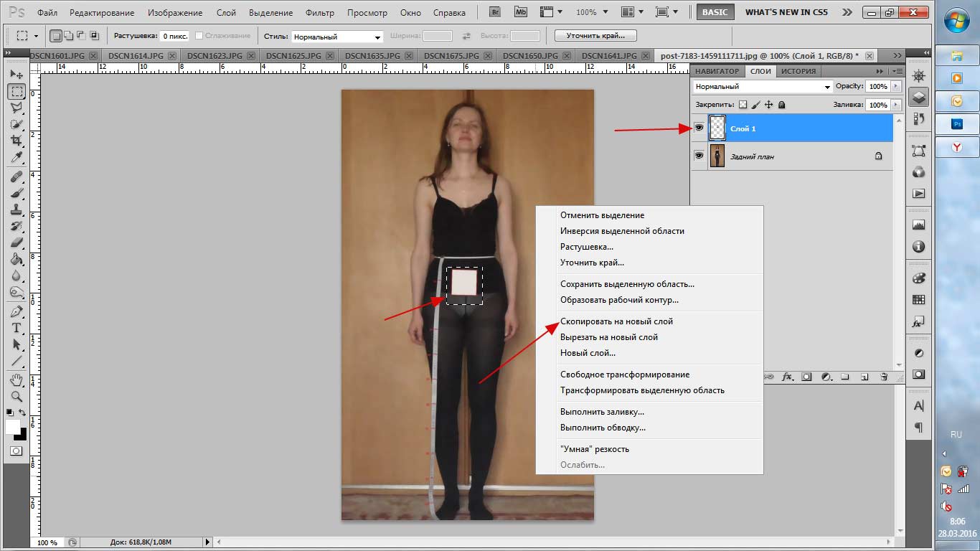980x551 pixels.
Task: Open the Стиль dropdown in options bar
Action: coord(337,37)
